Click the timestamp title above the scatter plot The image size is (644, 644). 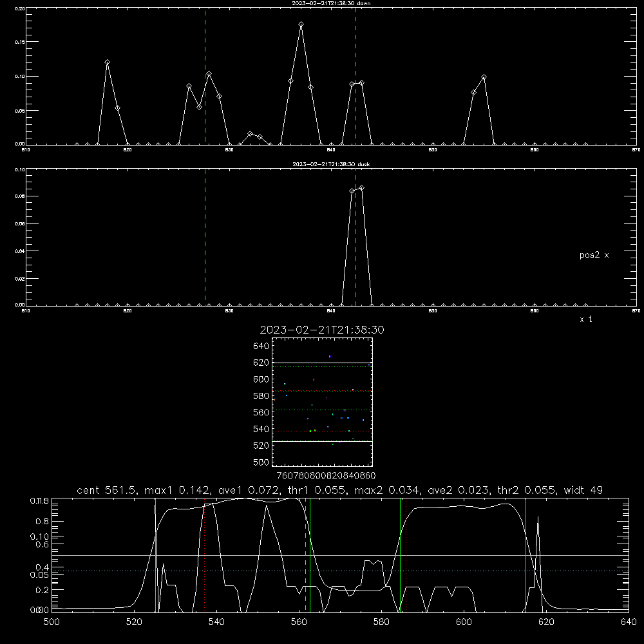click(x=322, y=330)
